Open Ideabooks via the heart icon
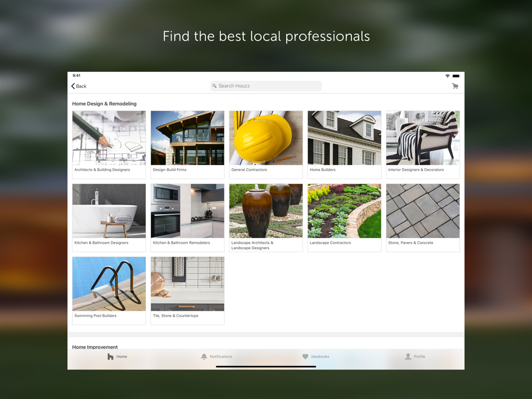The height and width of the screenshot is (399, 532). (306, 356)
